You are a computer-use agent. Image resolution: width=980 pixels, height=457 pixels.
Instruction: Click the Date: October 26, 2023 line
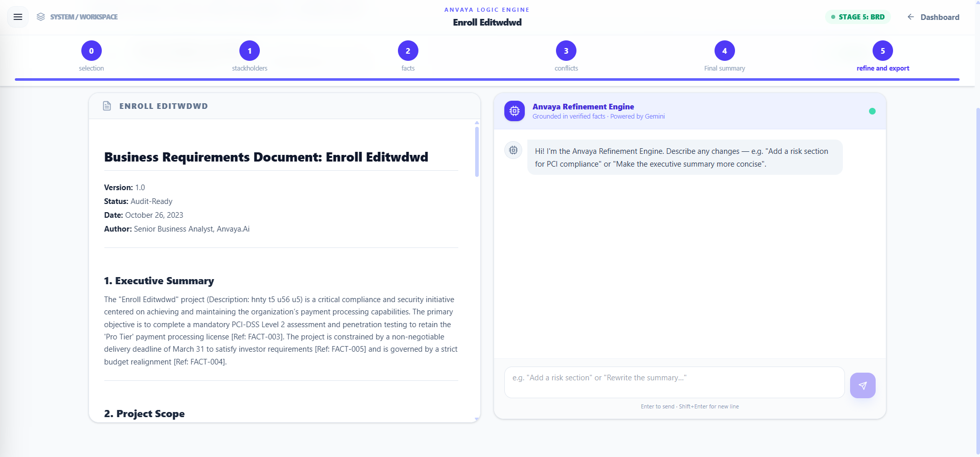click(144, 215)
